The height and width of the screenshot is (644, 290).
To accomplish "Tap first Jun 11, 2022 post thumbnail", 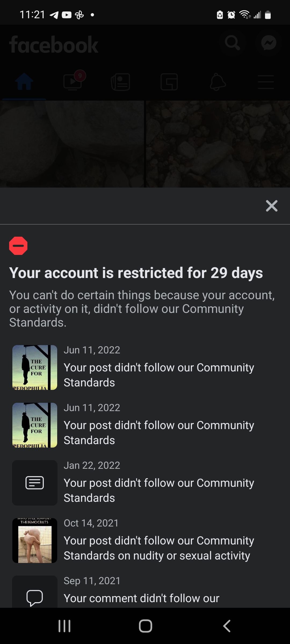I will point(35,367).
